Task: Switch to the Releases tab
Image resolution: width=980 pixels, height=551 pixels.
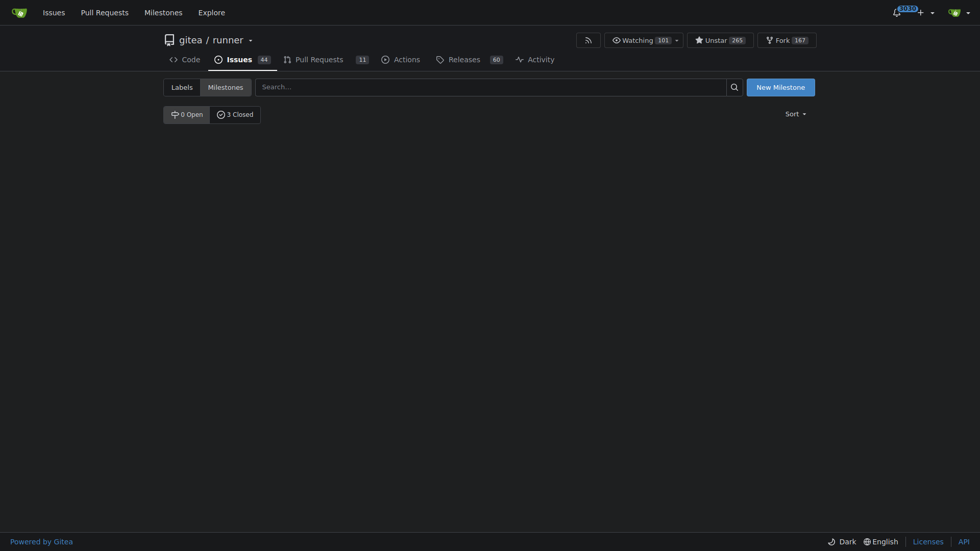Action: pos(470,60)
